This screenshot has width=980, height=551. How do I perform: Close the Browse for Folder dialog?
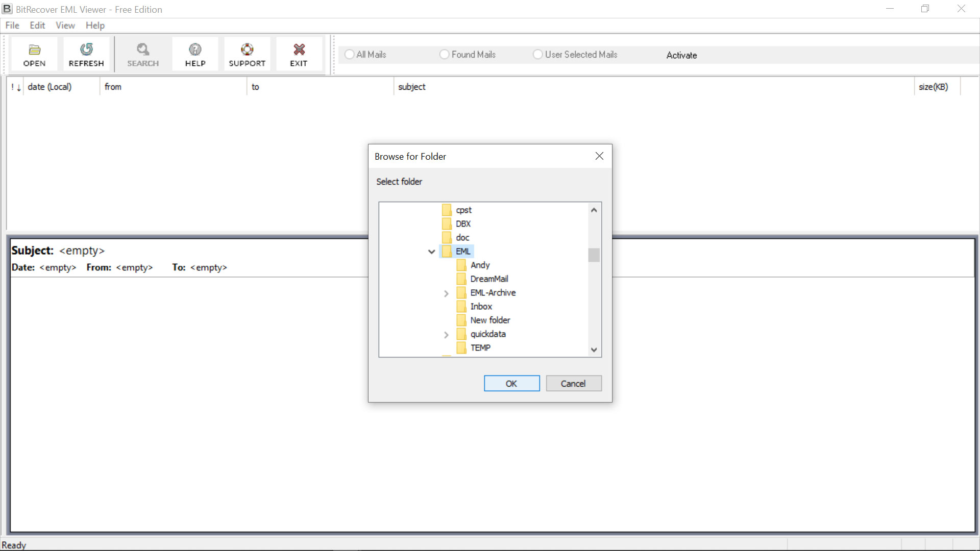(x=599, y=156)
